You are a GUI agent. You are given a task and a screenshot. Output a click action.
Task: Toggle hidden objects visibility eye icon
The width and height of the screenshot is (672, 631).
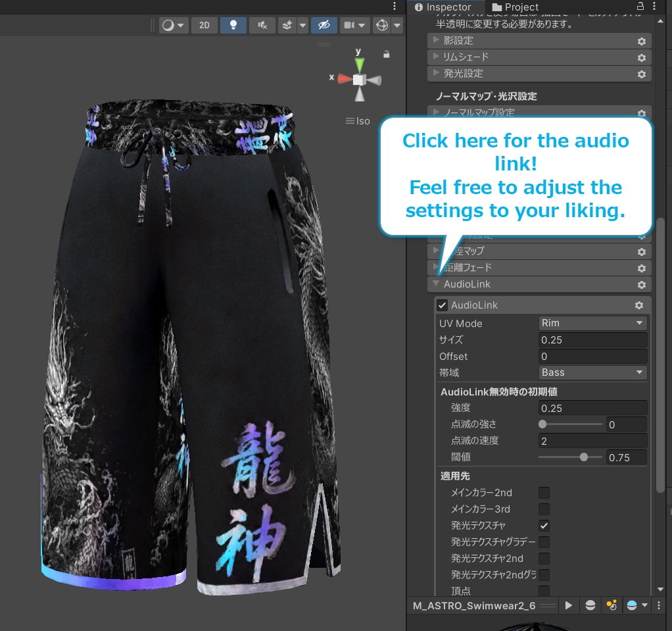tap(324, 25)
